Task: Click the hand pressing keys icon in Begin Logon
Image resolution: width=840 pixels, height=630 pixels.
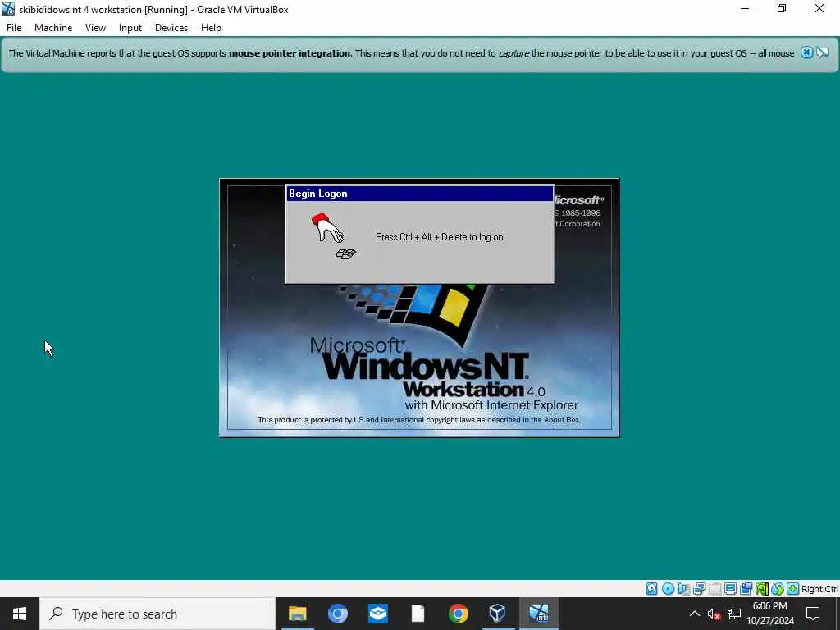Action: coord(333,235)
